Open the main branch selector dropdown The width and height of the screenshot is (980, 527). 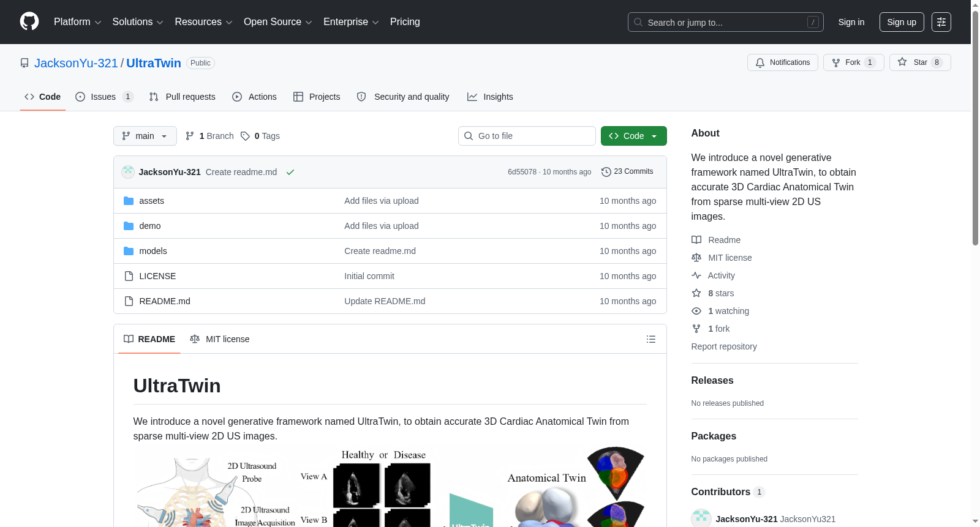point(145,136)
